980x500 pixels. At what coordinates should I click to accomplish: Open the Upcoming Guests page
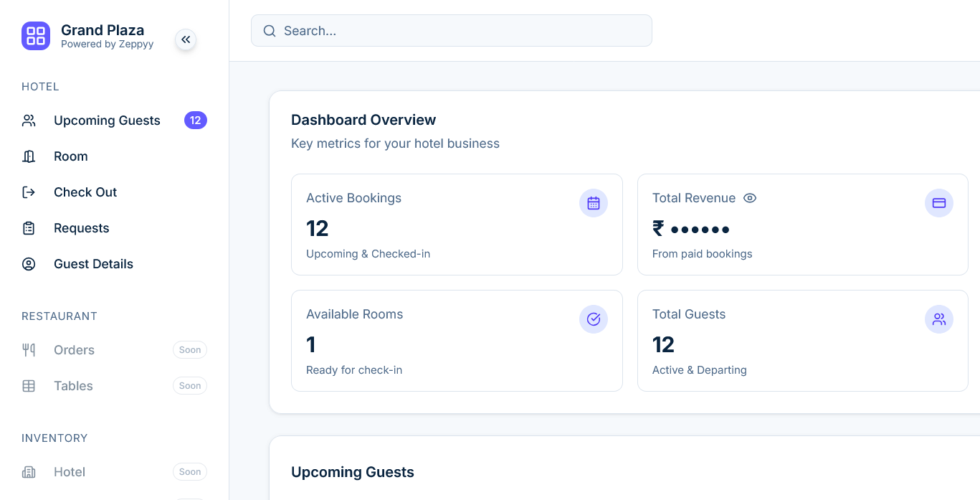click(107, 121)
